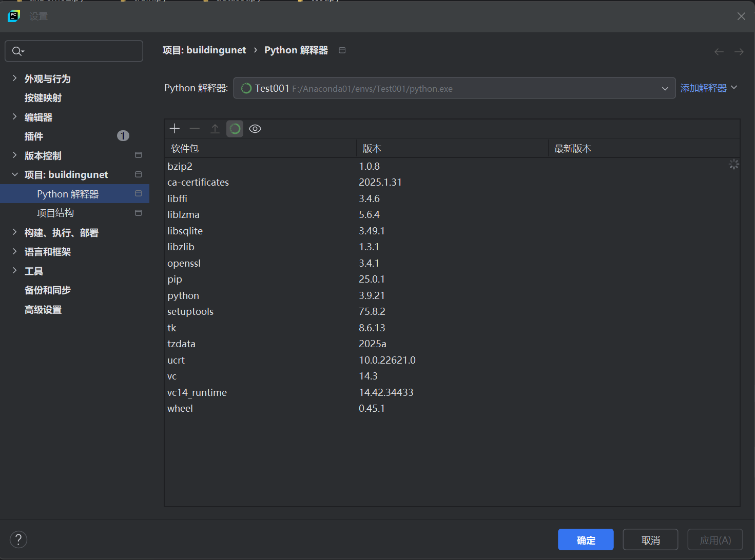
Task: Click the upgrade package arrow icon
Action: pos(215,129)
